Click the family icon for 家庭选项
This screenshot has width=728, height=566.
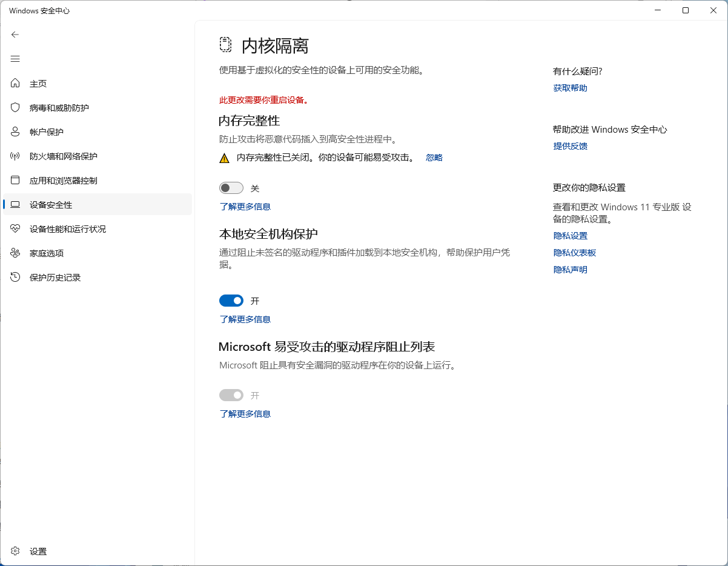click(16, 253)
